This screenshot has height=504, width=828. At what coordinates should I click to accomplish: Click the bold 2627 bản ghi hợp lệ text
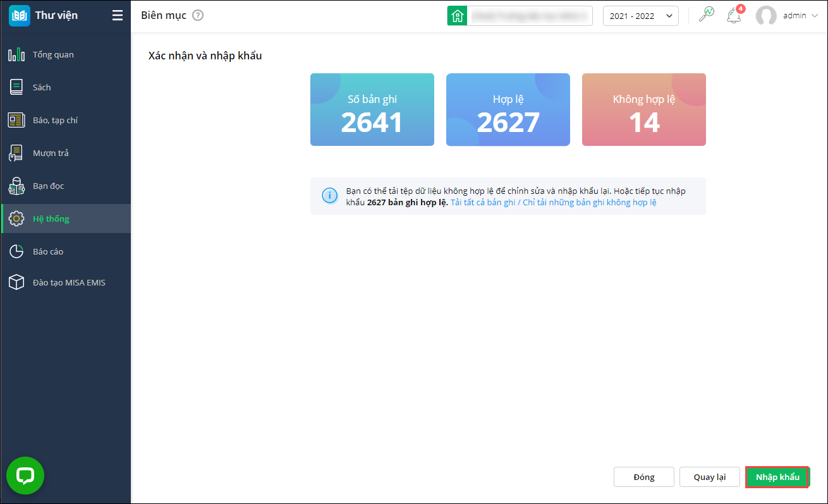click(x=408, y=203)
